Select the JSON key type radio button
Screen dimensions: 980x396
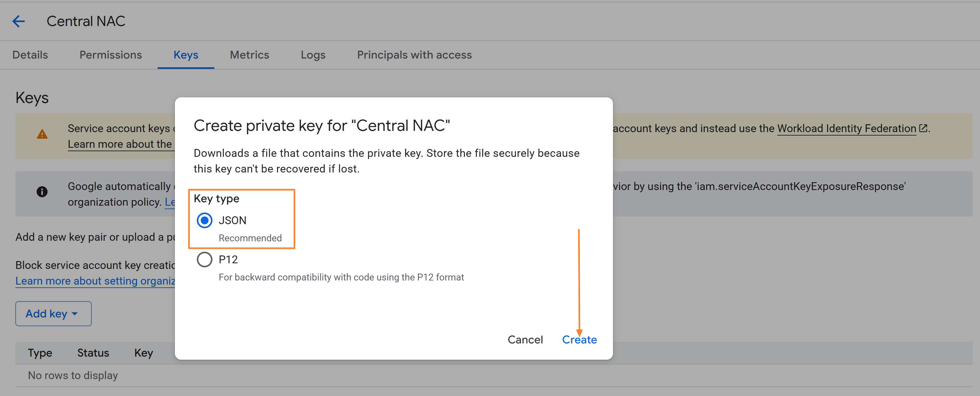(x=205, y=220)
